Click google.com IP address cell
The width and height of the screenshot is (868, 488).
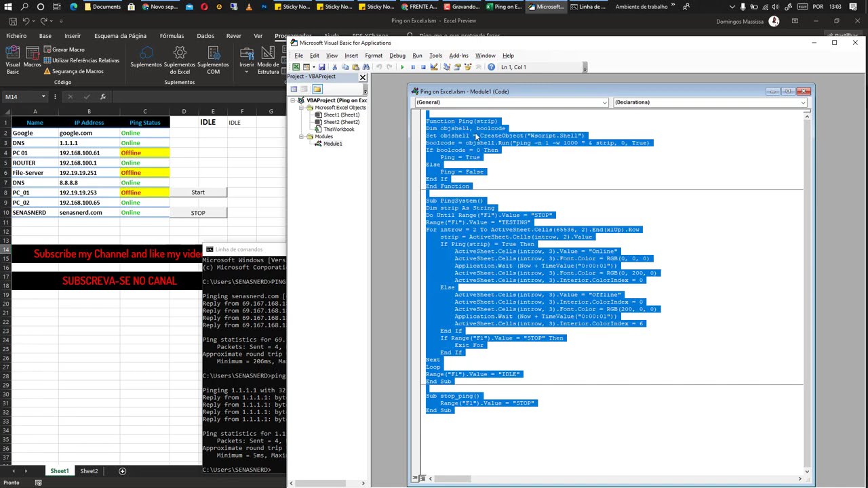point(89,133)
